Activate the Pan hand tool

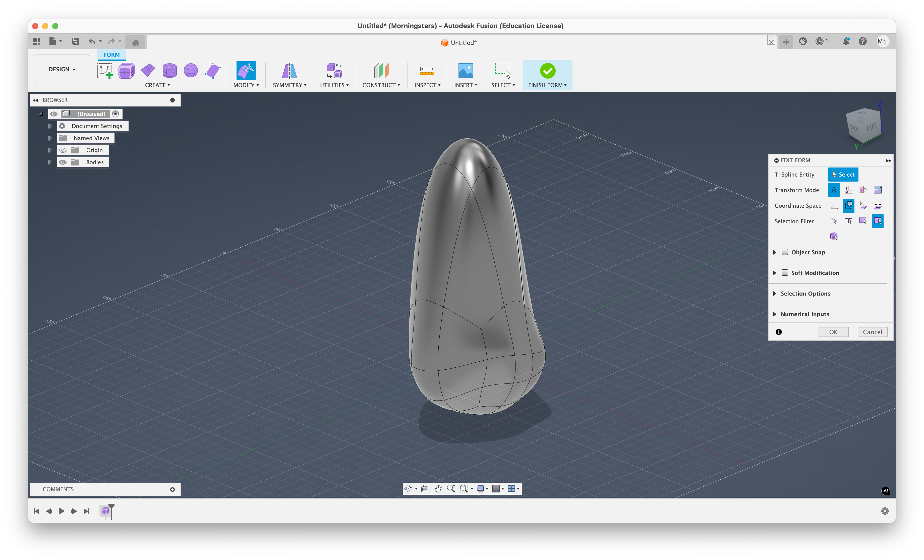click(438, 488)
